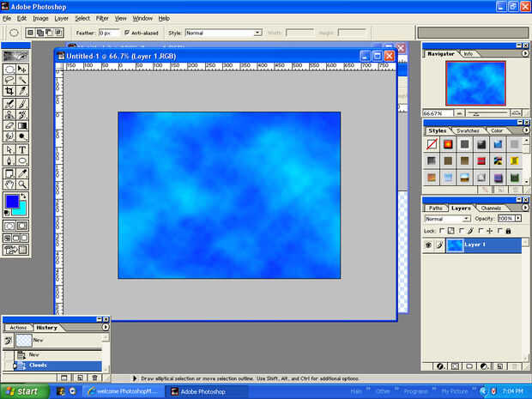532x399 pixels.
Task: Click the Windows Start button
Action: click(25, 391)
